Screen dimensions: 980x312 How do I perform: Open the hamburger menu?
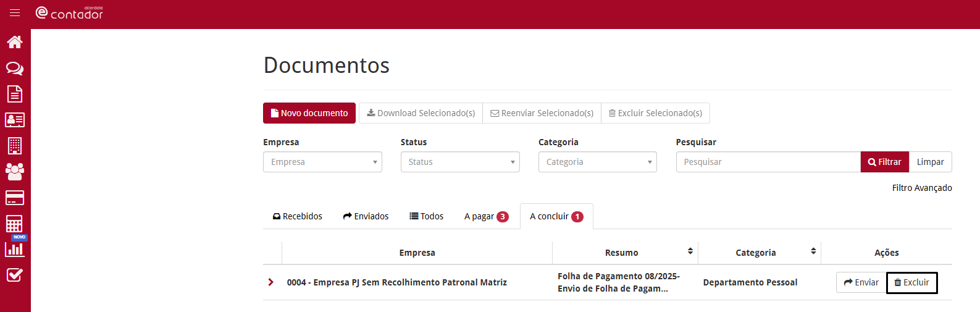pos(15,13)
